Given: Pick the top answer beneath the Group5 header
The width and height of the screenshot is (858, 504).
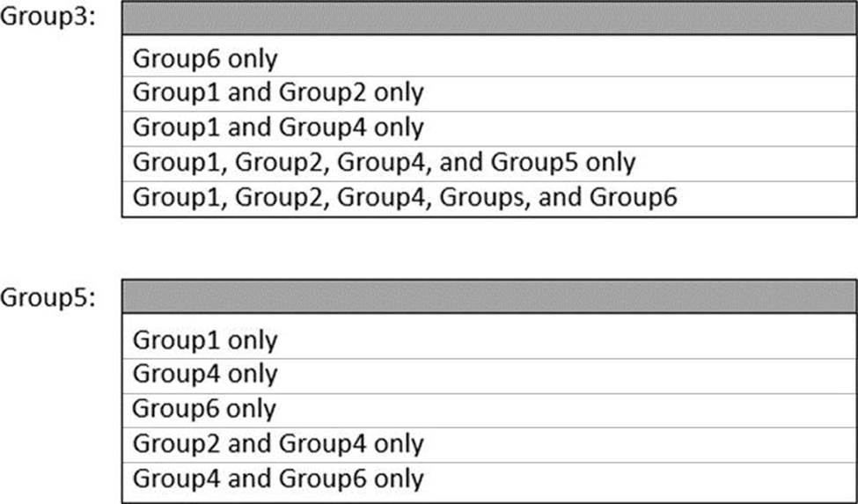Looking at the screenshot, I should pos(205,340).
